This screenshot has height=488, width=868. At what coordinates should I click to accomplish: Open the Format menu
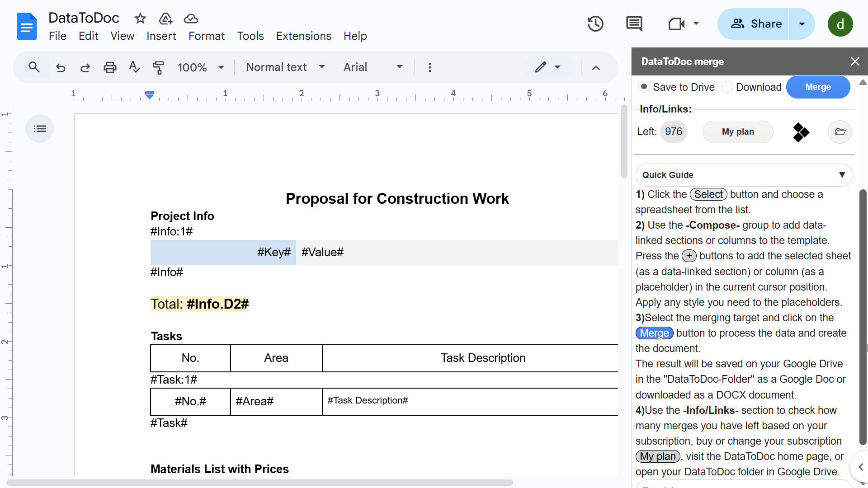[x=207, y=36]
